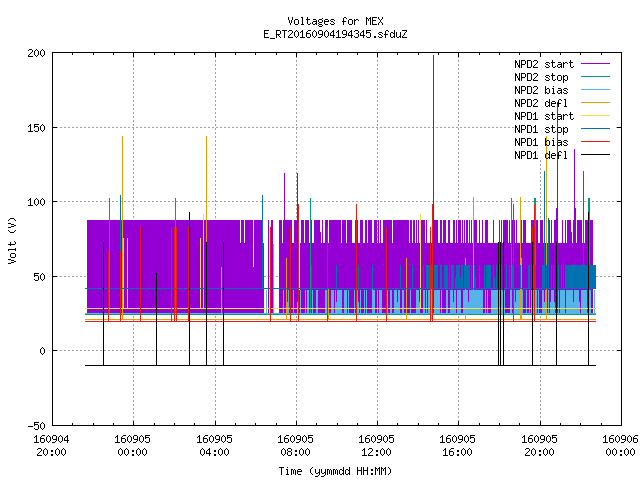Click the dark blue NPD1 stop legend line

(x=595, y=129)
